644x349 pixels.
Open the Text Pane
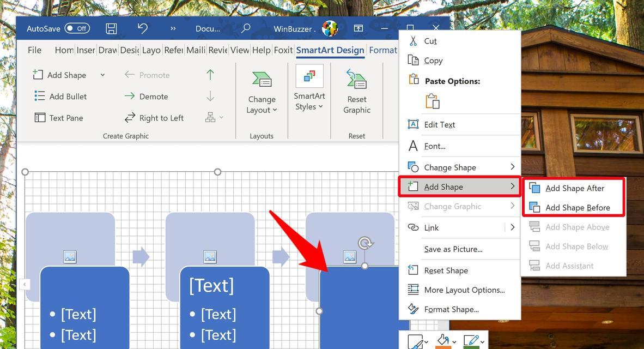point(59,118)
